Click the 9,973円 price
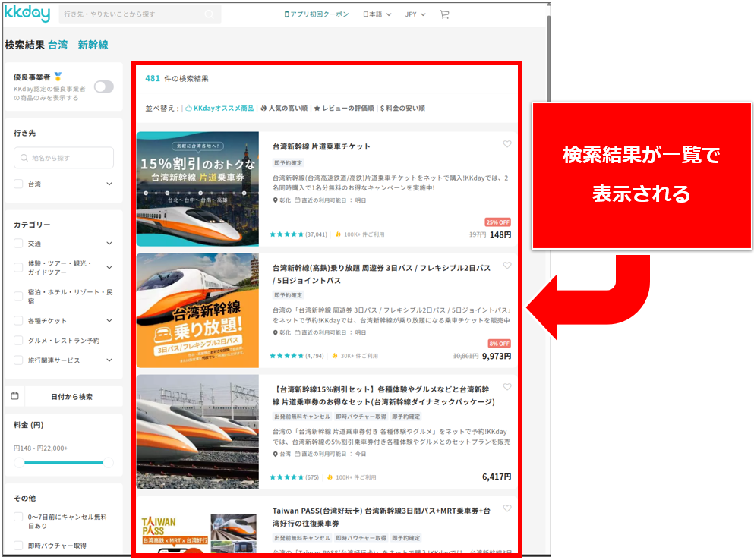The height and width of the screenshot is (560, 754). tap(497, 356)
